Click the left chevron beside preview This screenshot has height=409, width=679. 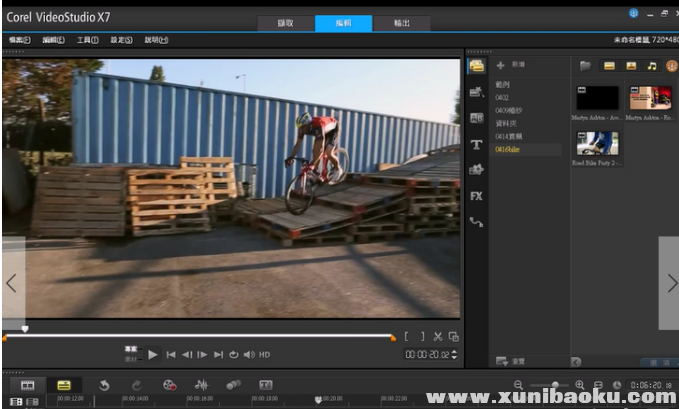coord(12,283)
